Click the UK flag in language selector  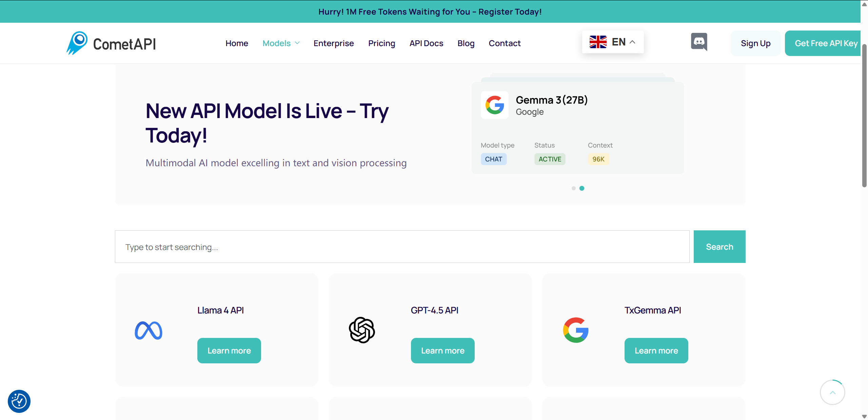pyautogui.click(x=598, y=41)
